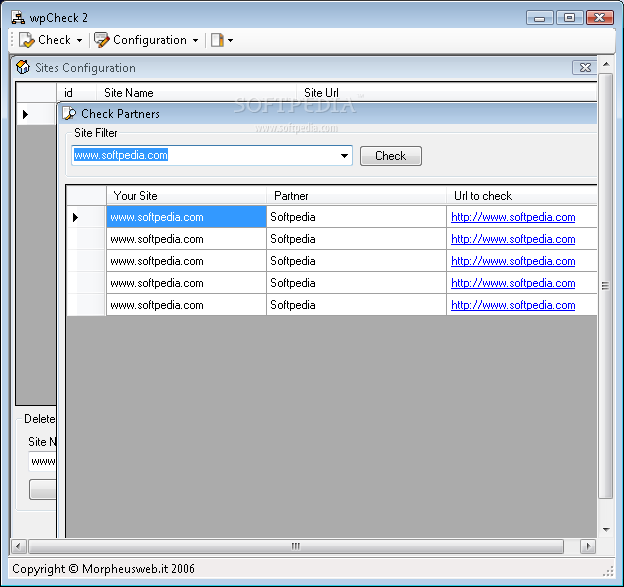Select third row Partner cell Softpedia

[356, 261]
